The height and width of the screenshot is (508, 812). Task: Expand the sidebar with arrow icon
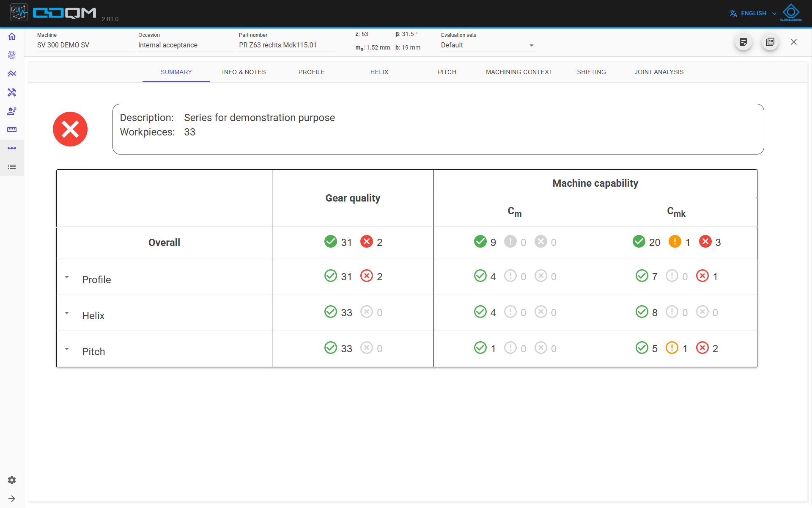click(x=12, y=499)
